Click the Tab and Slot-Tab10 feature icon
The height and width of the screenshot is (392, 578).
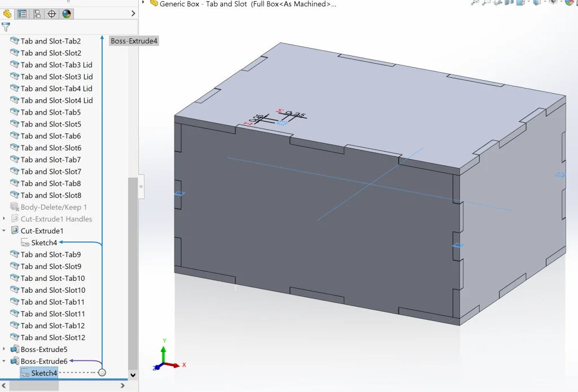14,278
